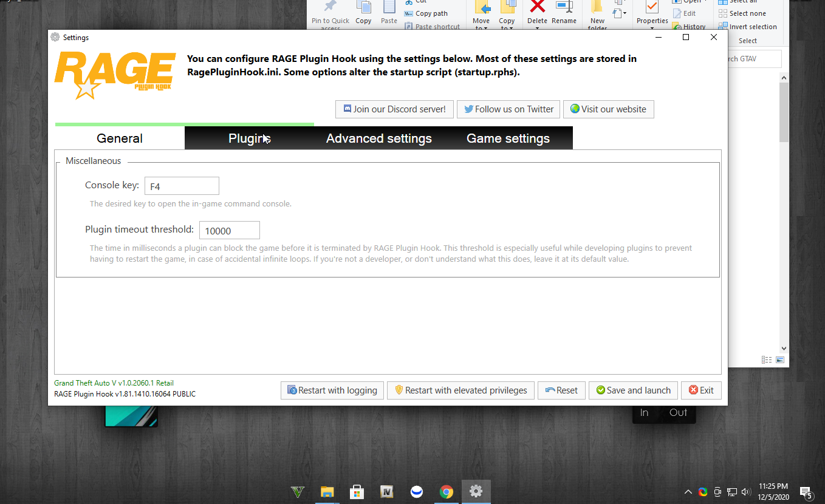
Task: Click into the Console key field
Action: 182,186
